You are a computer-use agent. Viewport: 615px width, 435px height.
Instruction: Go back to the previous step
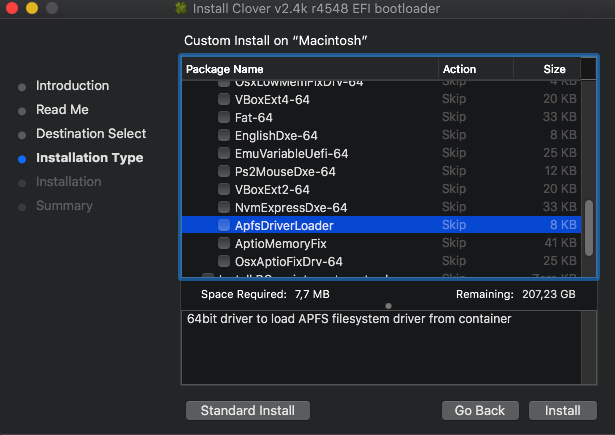coord(480,410)
